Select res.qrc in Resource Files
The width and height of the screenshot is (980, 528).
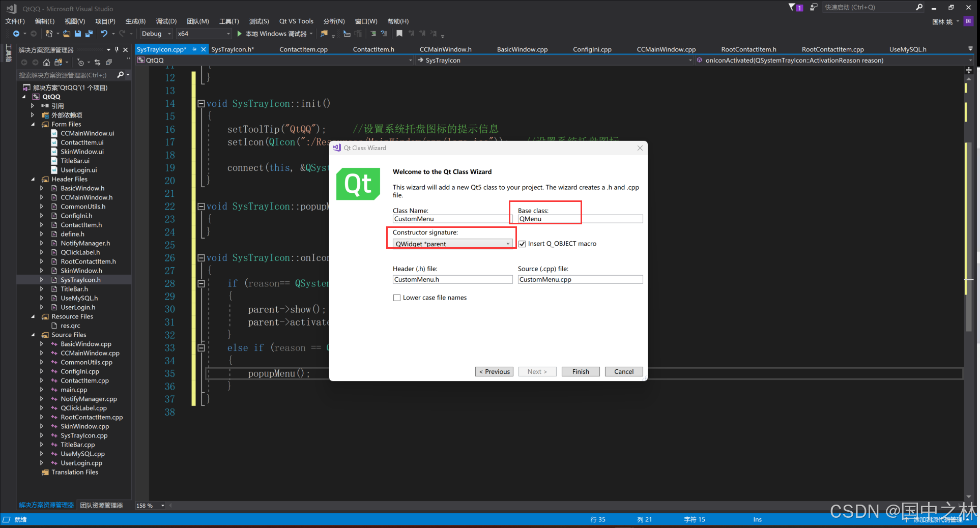70,326
